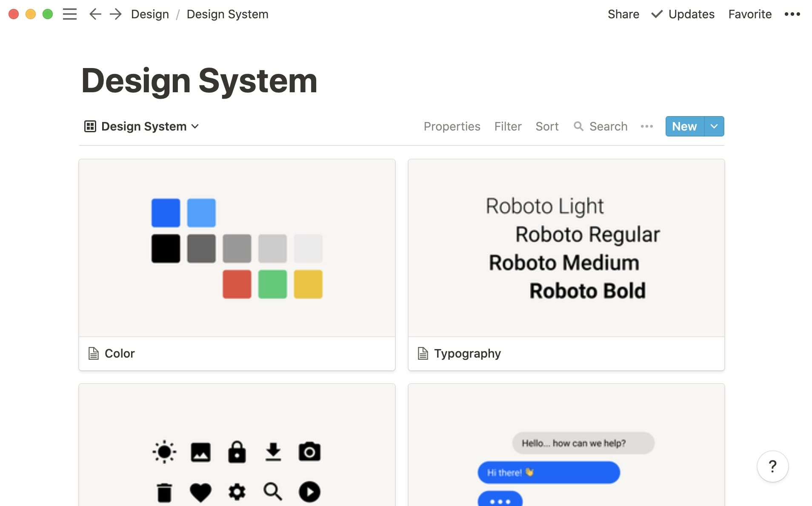Open the New button dropdown arrow
Screen dimensions: 812x506
point(713,126)
